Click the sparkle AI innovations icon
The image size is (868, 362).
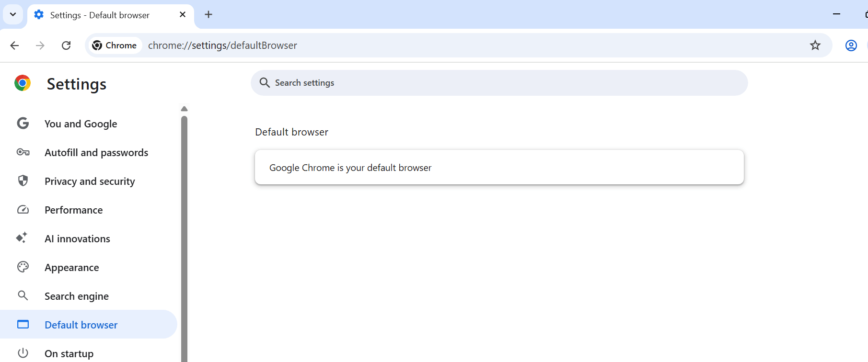coord(22,238)
